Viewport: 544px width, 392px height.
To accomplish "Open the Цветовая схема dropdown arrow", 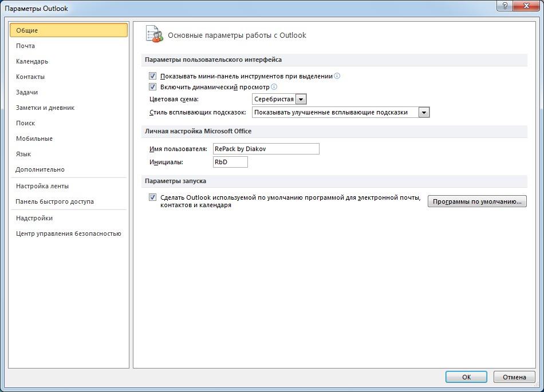I will tap(301, 99).
